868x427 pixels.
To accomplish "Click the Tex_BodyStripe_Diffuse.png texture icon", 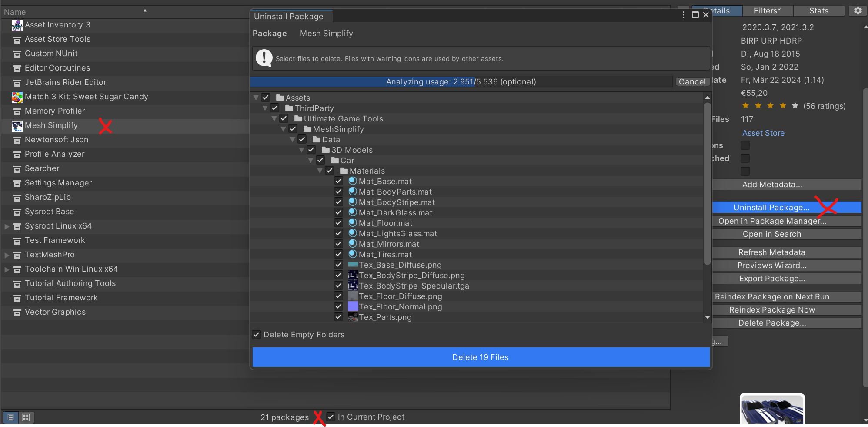I will [x=353, y=275].
